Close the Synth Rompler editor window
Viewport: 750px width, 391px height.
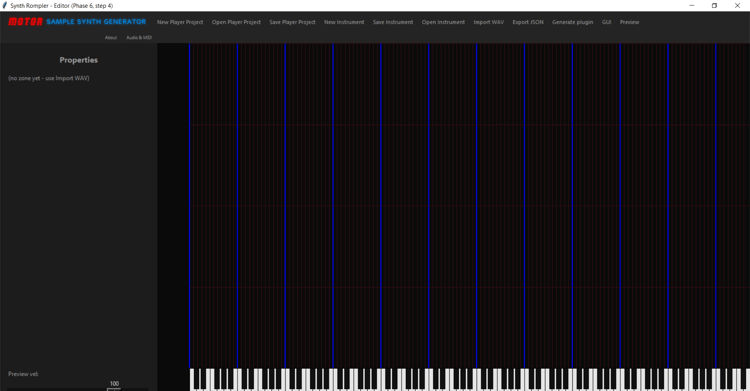737,6
